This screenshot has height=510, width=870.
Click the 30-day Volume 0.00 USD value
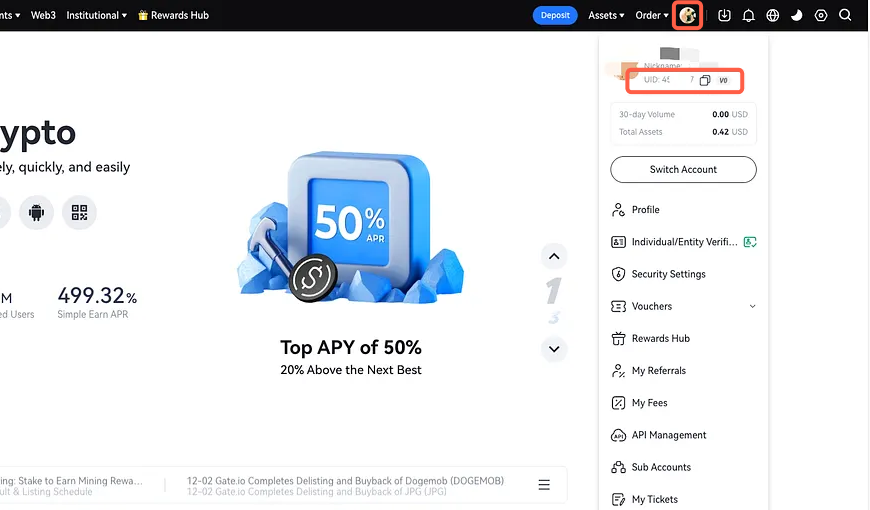click(x=730, y=114)
